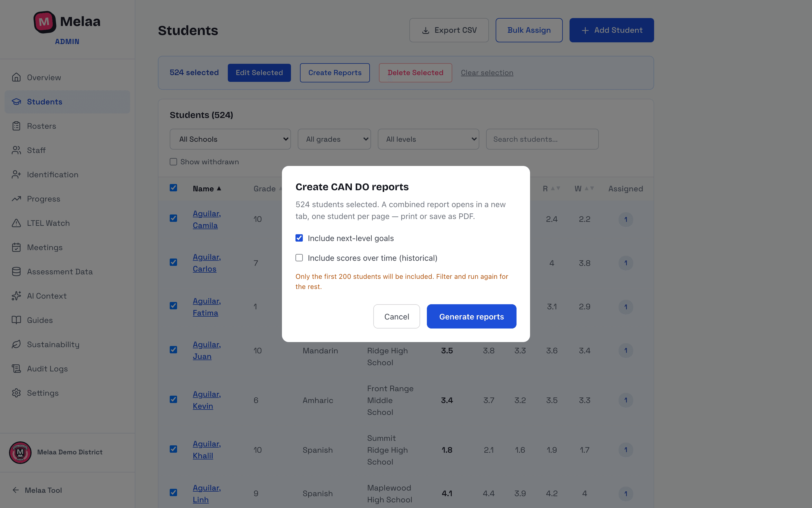The image size is (812, 508).
Task: Click the Melaa Demo District avatar
Action: pyautogui.click(x=20, y=452)
